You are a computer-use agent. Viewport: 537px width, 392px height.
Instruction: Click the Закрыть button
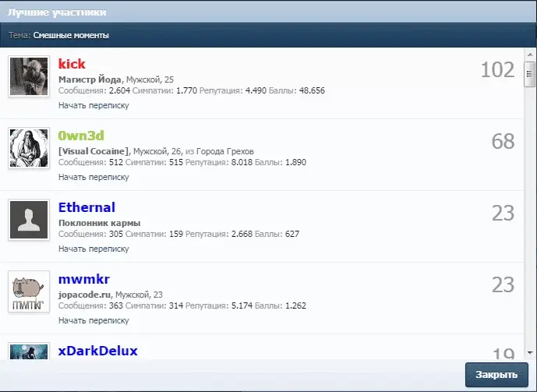click(x=496, y=375)
